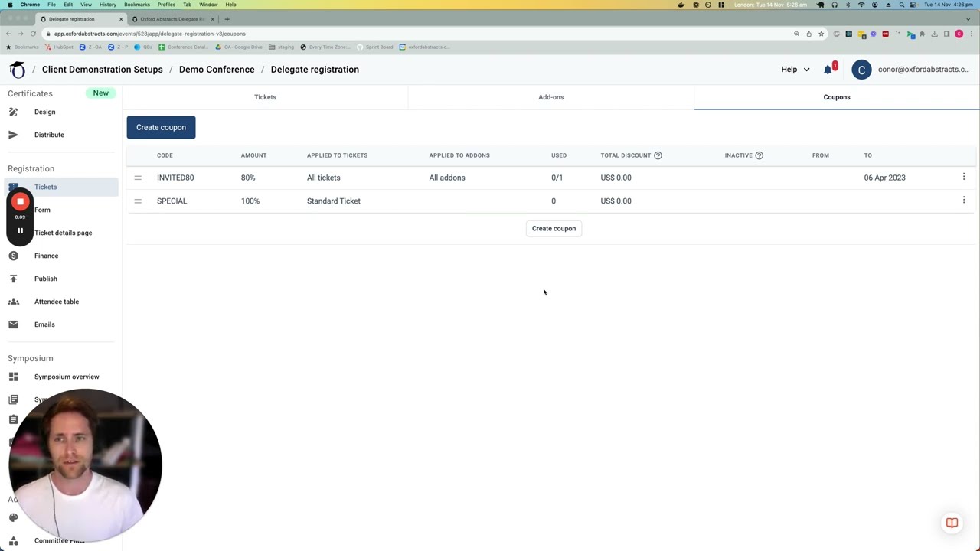Select the Coupons tab

point(837,97)
